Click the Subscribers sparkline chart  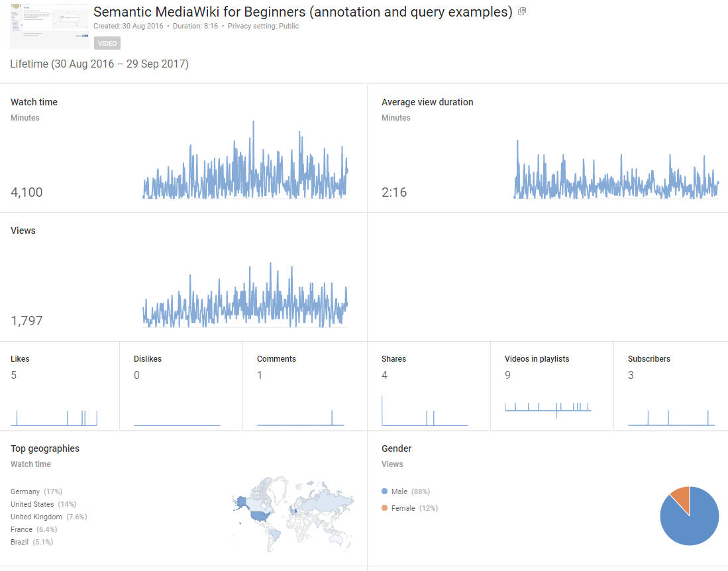click(671, 418)
